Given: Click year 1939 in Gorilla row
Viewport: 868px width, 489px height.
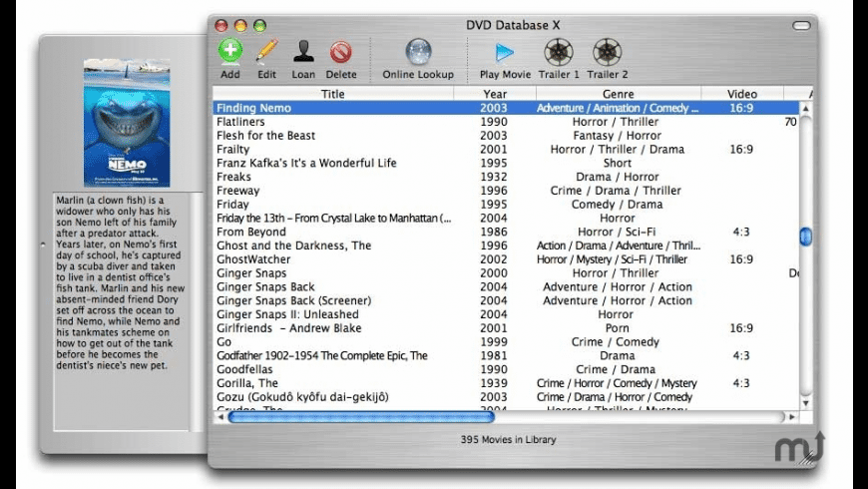Looking at the screenshot, I should pos(494,383).
